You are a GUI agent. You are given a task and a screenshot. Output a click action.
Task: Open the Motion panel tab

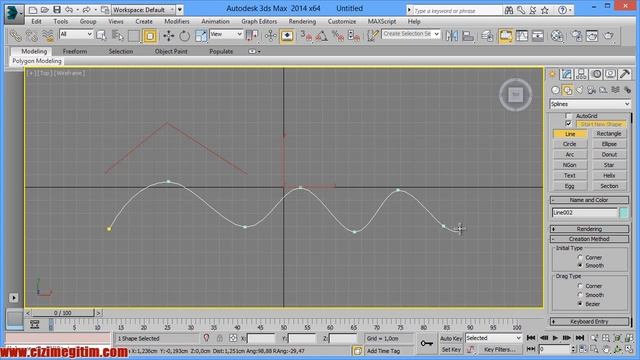point(596,74)
